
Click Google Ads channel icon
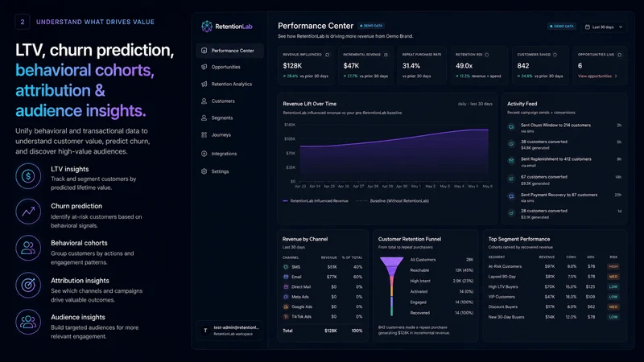pyautogui.click(x=286, y=306)
